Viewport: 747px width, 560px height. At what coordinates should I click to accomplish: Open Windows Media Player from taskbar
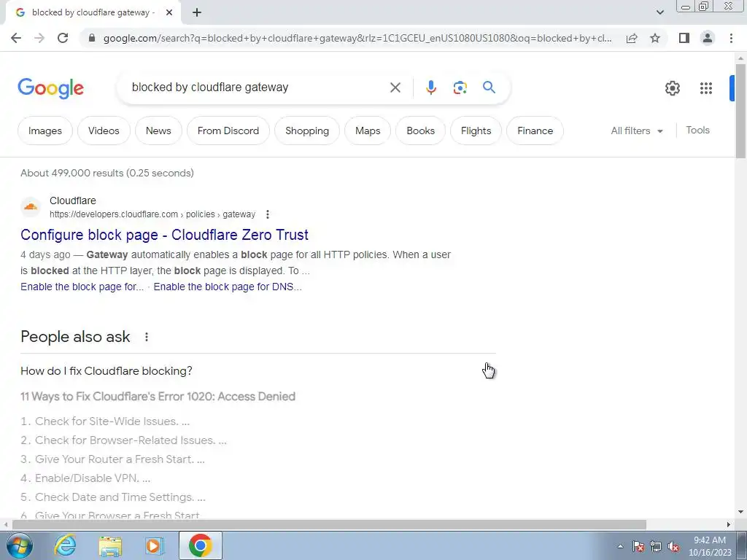[154, 545]
